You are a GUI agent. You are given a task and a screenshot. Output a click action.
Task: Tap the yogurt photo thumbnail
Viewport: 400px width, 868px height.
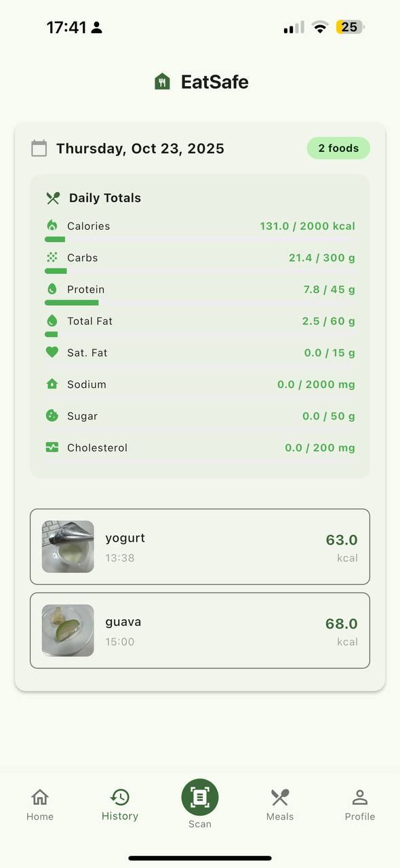click(68, 547)
